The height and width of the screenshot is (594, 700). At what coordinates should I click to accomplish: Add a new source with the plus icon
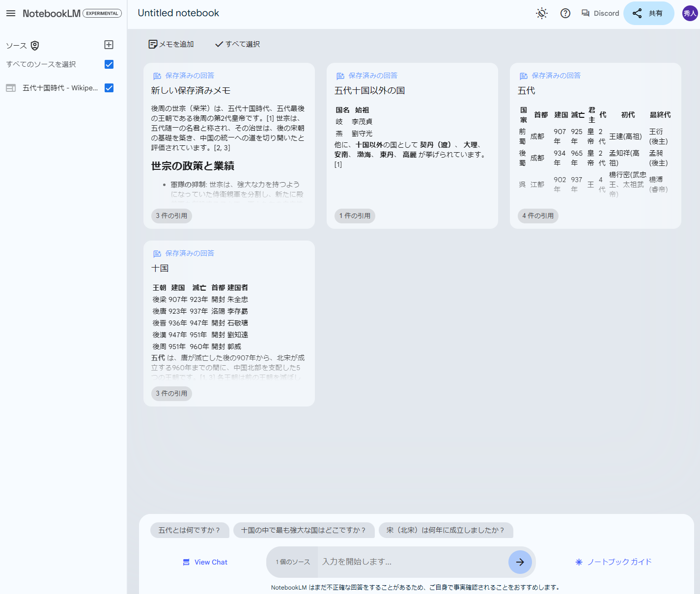coord(109,45)
